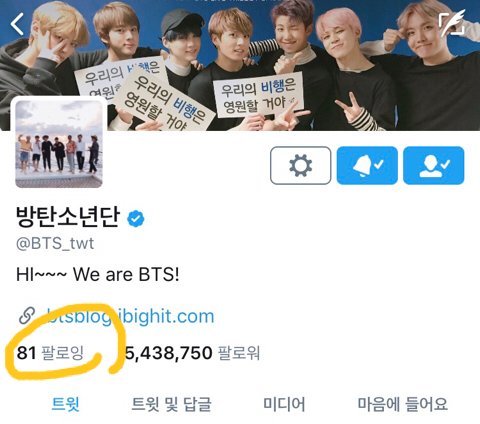This screenshot has width=480, height=424.
Task: Tap the center sign in the banner photo
Action: point(258,95)
